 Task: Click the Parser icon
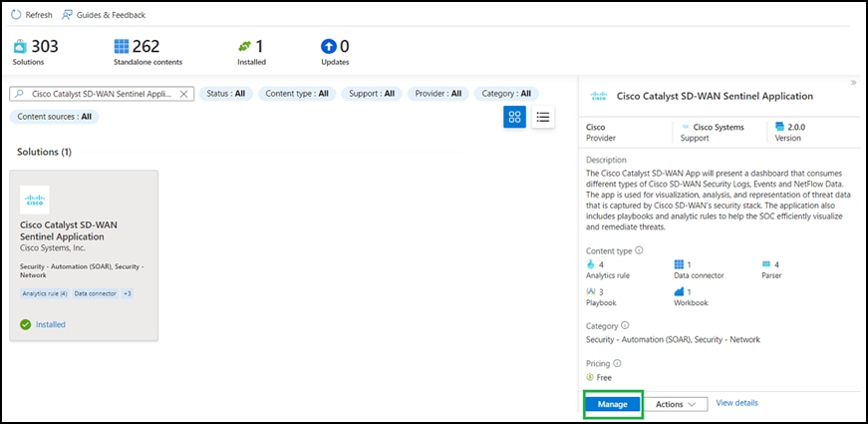(x=766, y=265)
